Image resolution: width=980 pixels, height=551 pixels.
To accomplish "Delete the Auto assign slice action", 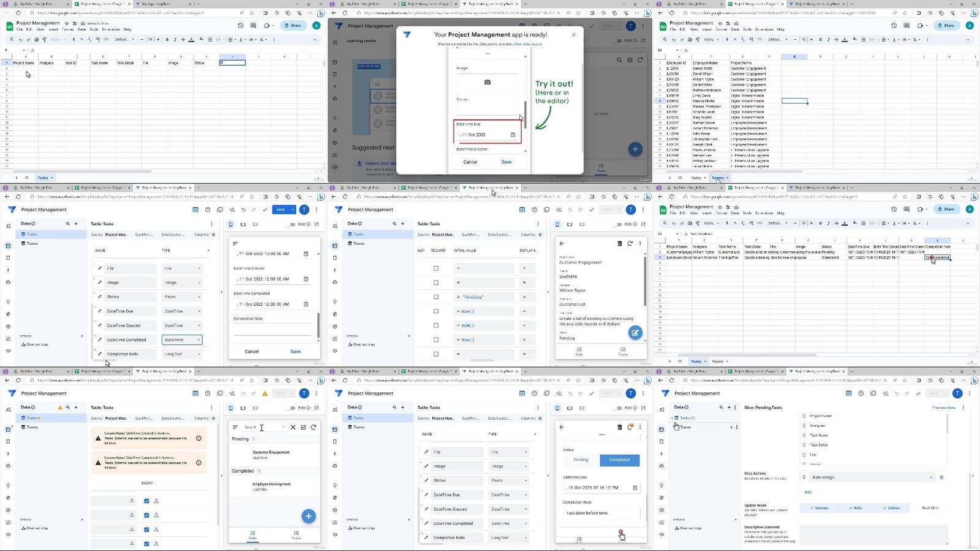I will [x=941, y=477].
